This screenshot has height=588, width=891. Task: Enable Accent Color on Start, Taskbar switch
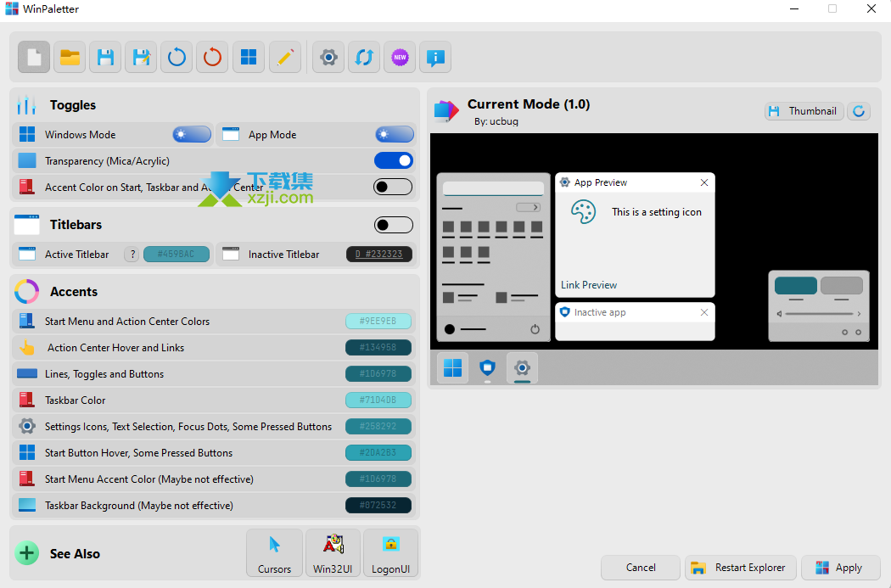393,187
